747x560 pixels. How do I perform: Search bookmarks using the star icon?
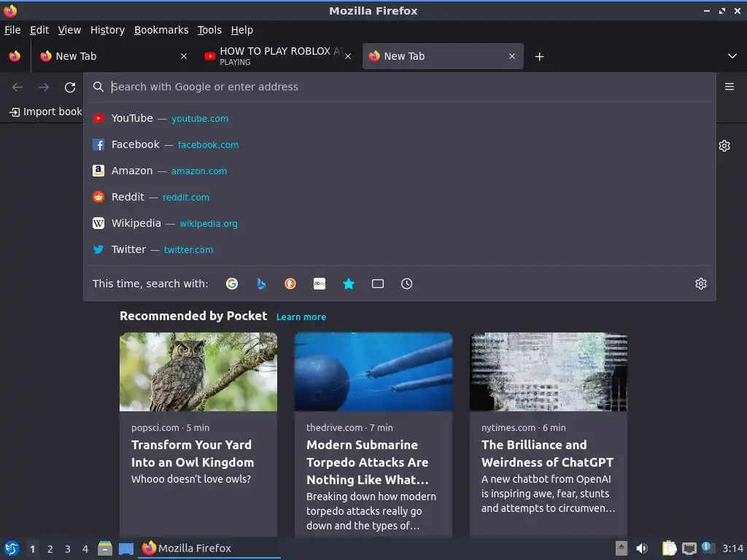(x=349, y=284)
